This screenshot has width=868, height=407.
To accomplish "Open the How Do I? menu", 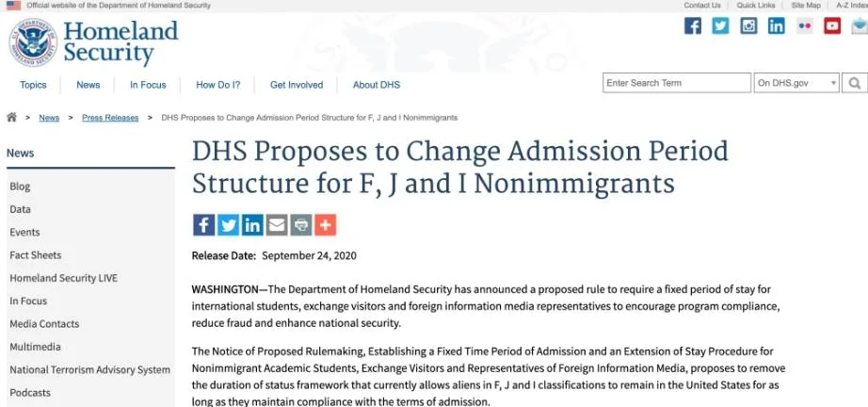I will [x=217, y=85].
